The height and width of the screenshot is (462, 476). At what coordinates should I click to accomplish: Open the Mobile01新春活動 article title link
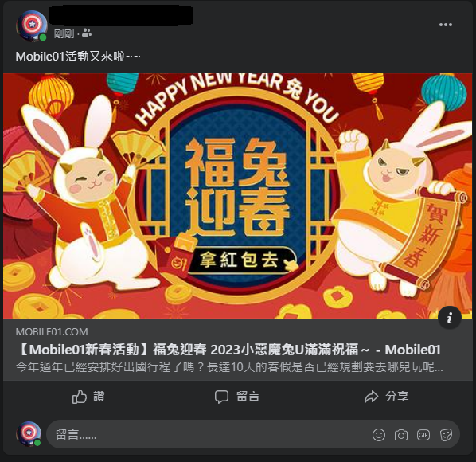point(228,350)
